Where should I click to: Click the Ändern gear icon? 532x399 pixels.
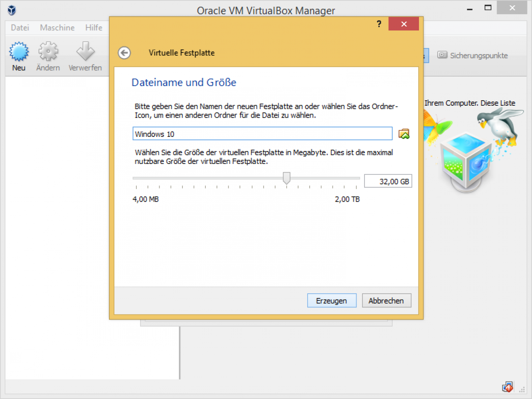pos(48,52)
